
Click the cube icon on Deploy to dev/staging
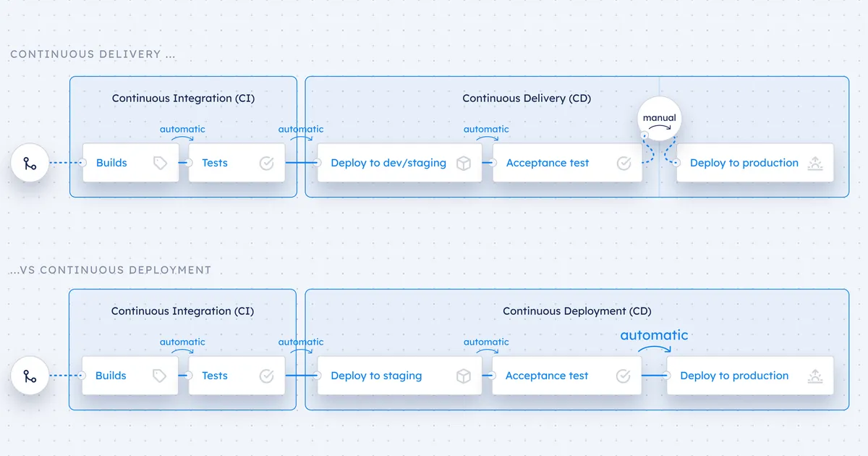click(x=464, y=163)
